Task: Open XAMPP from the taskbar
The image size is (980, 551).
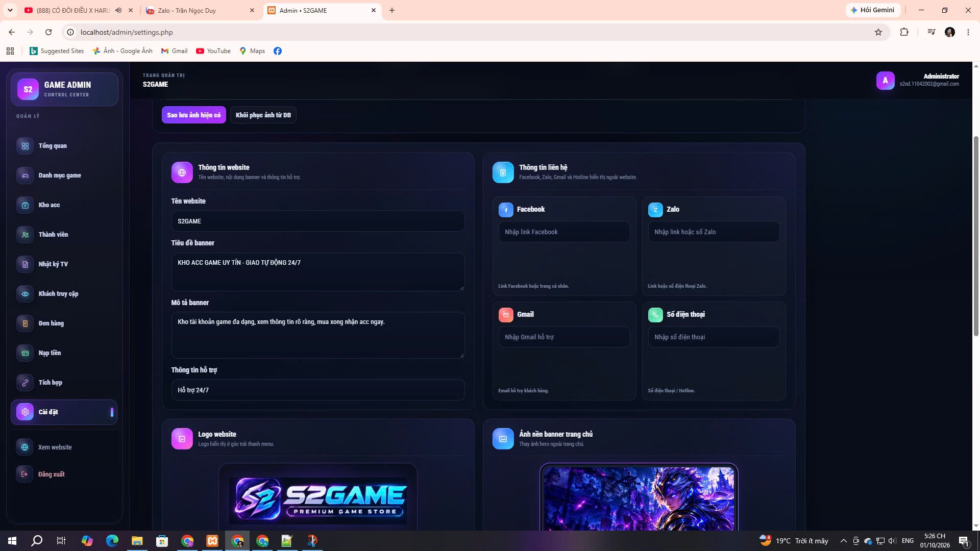Action: coord(212,541)
